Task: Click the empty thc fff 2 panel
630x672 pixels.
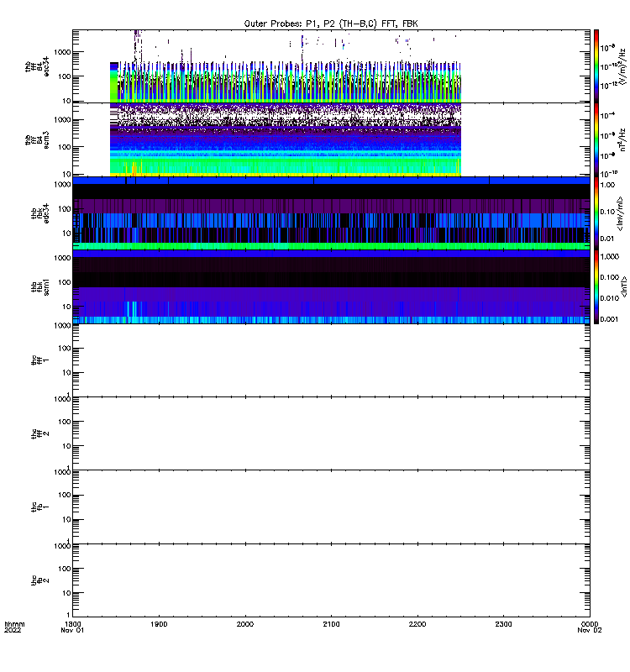Action: point(331,433)
